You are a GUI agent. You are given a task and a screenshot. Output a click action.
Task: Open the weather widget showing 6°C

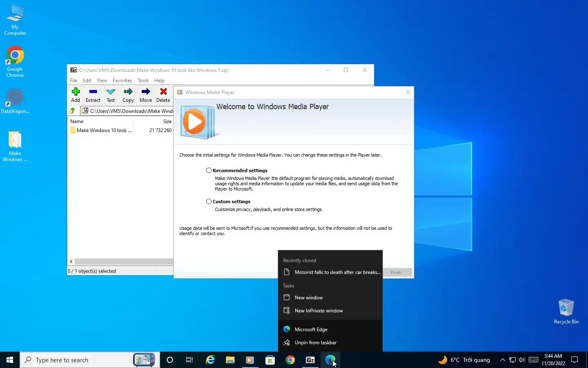click(464, 360)
